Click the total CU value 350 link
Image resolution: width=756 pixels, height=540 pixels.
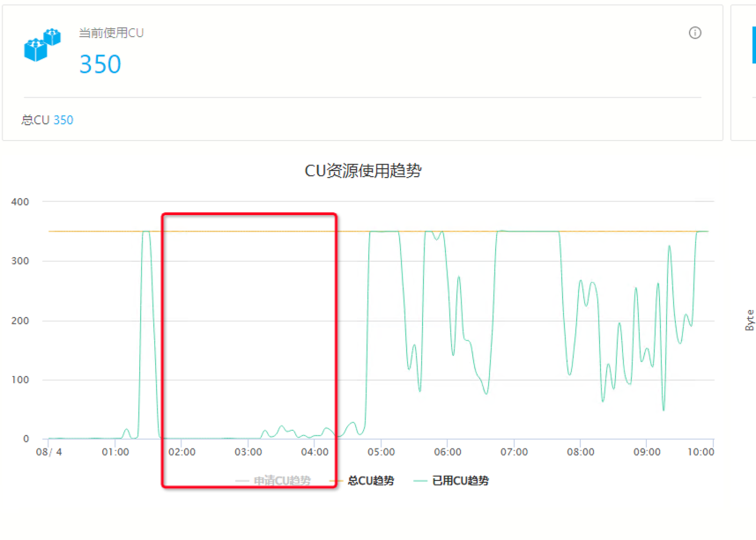(63, 120)
